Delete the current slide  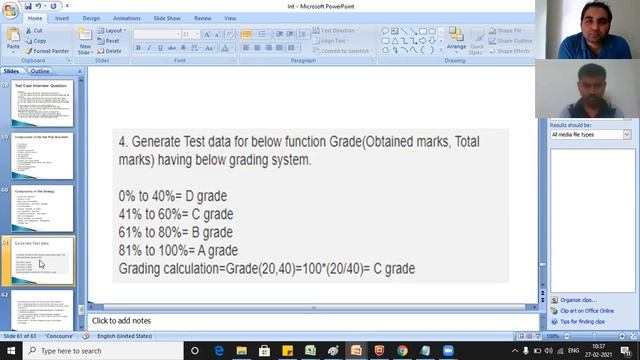[x=109, y=51]
